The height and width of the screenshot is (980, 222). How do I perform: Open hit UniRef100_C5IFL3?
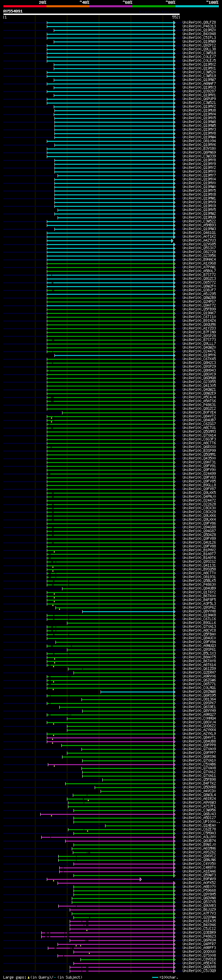tap(199, 38)
